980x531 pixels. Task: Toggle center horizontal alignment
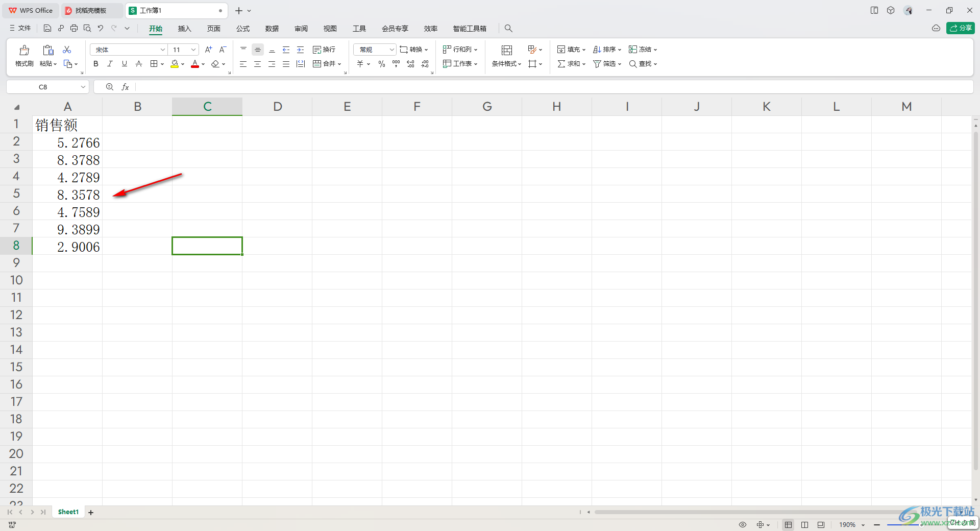coord(258,64)
